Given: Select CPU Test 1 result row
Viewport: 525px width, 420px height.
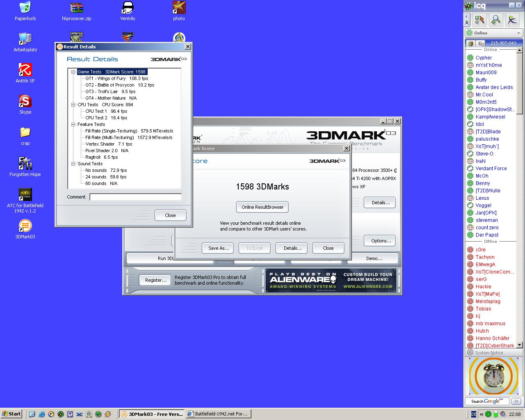Looking at the screenshot, I should [106, 111].
